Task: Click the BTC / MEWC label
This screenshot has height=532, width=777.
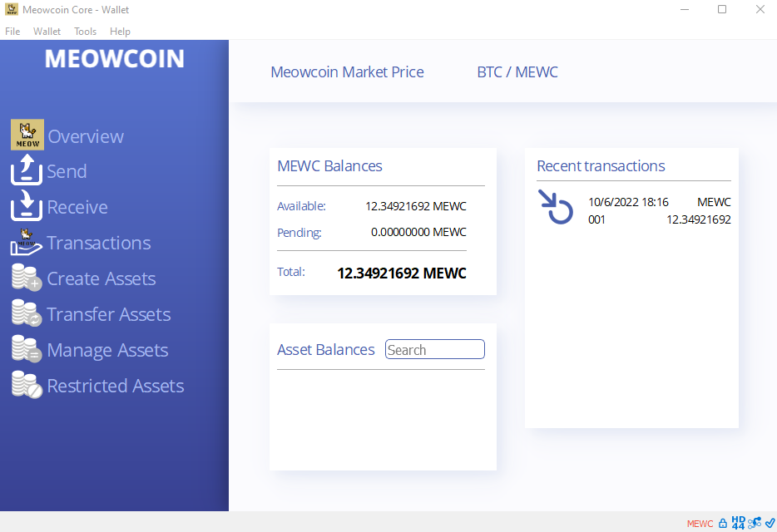Action: point(517,71)
